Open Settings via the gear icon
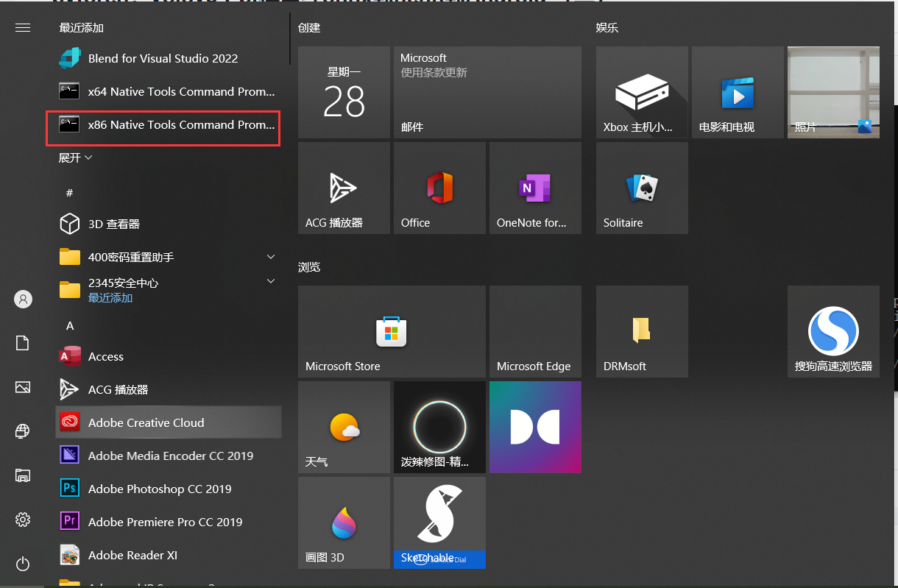The width and height of the screenshot is (898, 588). (23, 520)
